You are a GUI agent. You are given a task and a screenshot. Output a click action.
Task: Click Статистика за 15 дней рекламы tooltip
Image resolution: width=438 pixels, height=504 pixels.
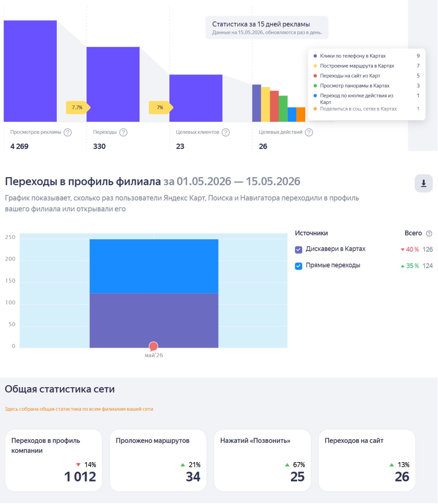click(x=267, y=28)
